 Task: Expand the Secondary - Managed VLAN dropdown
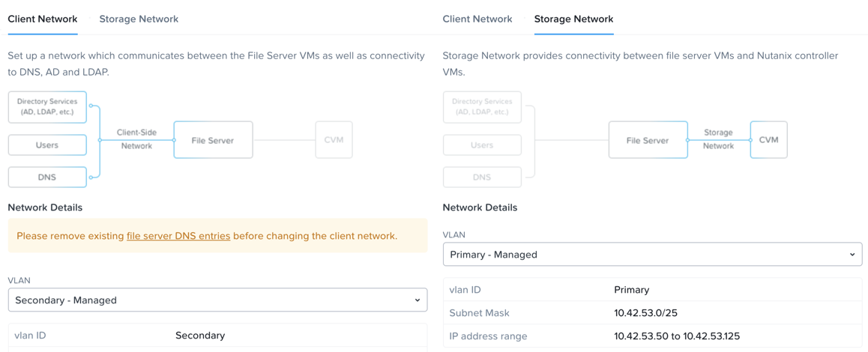coord(217,300)
